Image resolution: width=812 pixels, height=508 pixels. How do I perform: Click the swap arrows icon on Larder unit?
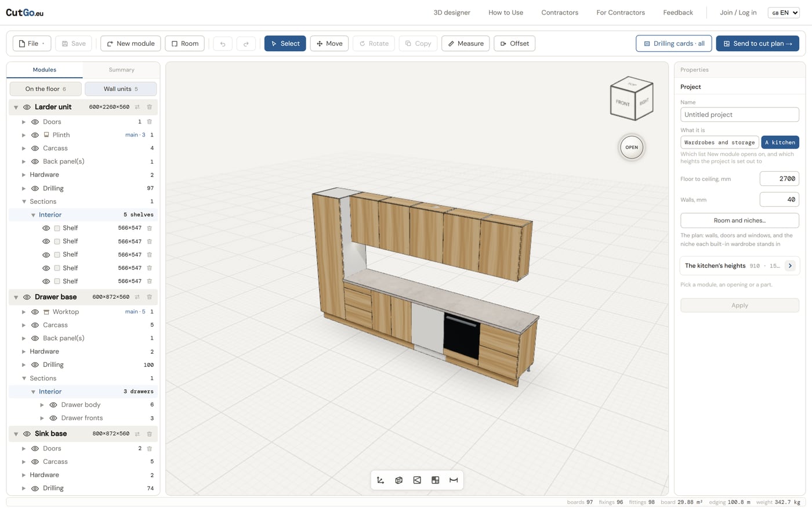pos(137,107)
